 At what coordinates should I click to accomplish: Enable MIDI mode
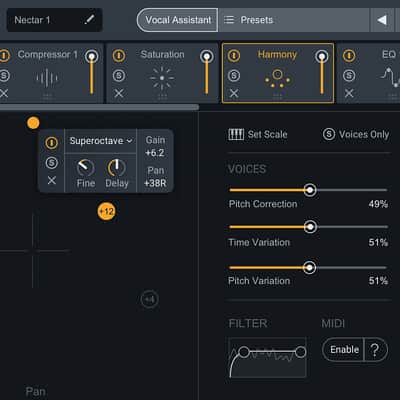[x=344, y=350]
